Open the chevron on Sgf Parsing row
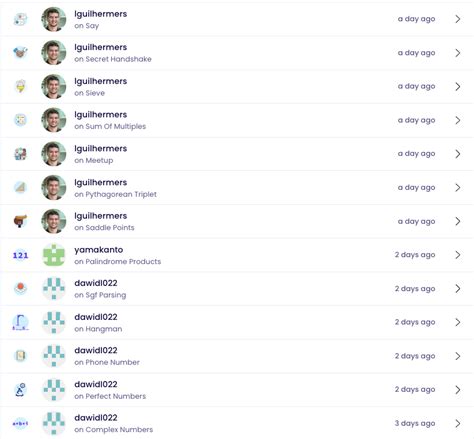This screenshot has height=439, width=474. pos(458,289)
